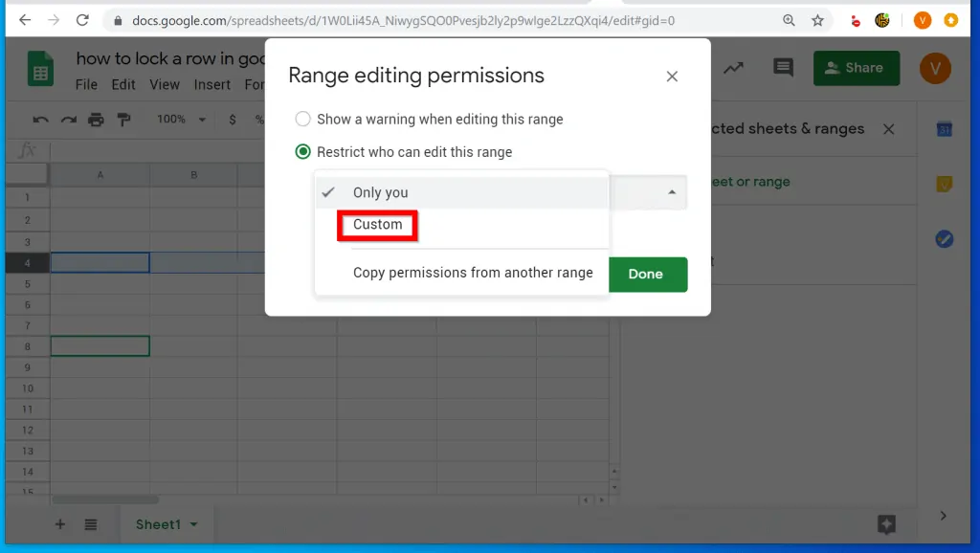
Task: Open Google Keep from the side panel
Action: tap(944, 184)
